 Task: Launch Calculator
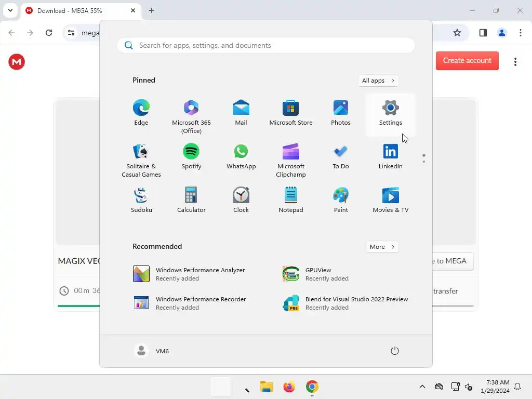pos(191,200)
